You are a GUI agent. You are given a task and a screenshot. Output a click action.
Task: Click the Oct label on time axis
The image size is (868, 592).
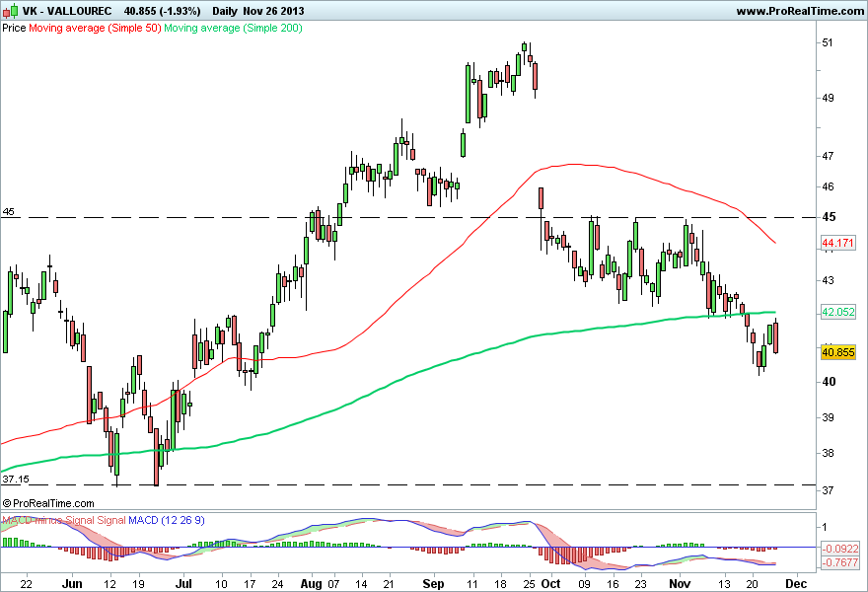[550, 584]
